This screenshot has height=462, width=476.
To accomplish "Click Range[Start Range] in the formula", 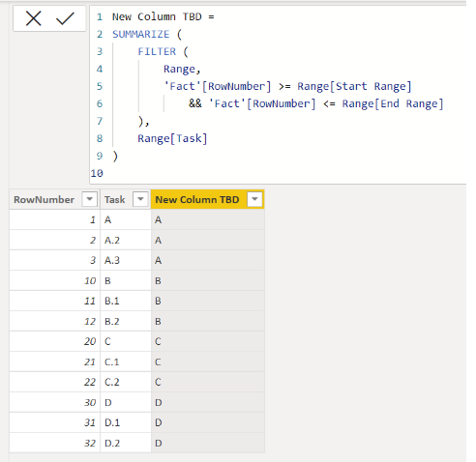I will (354, 86).
